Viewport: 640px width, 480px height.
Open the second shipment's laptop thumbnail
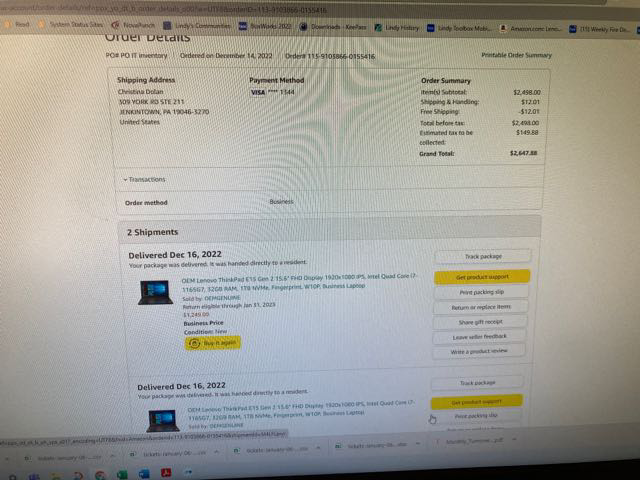[x=162, y=420]
